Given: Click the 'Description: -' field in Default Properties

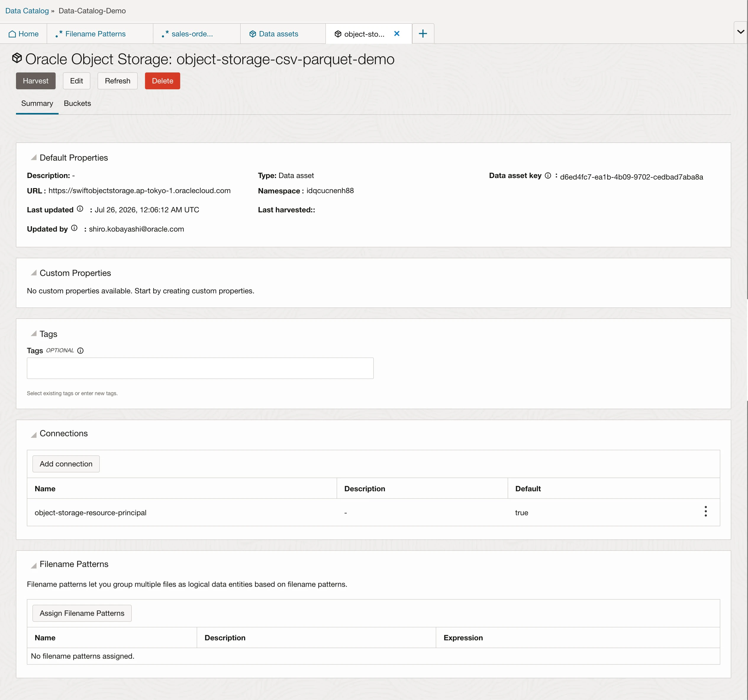Looking at the screenshot, I should click(x=51, y=175).
